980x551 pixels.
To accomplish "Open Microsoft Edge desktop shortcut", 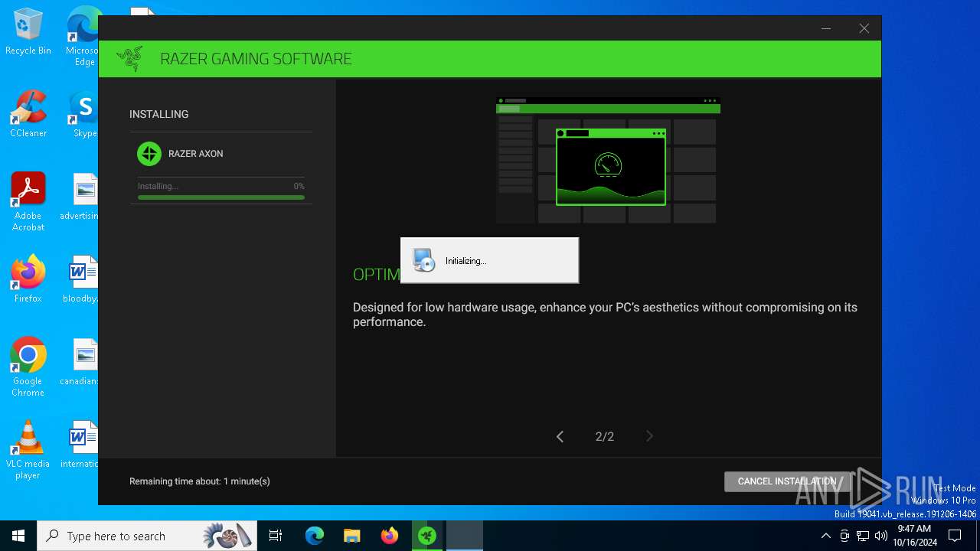I will 84,37.
